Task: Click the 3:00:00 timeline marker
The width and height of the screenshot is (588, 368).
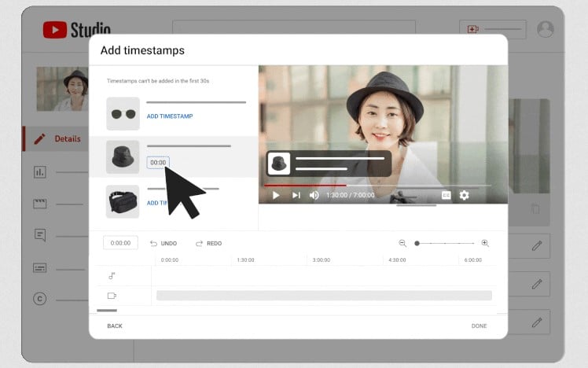Action: pos(322,260)
